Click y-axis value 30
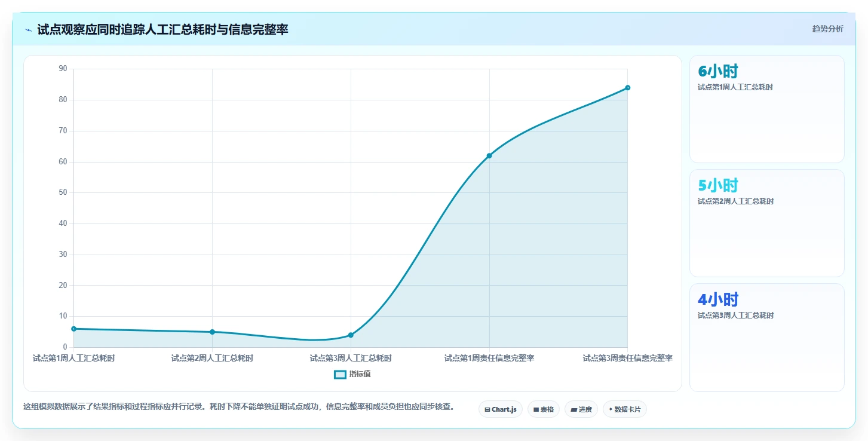 pyautogui.click(x=63, y=255)
